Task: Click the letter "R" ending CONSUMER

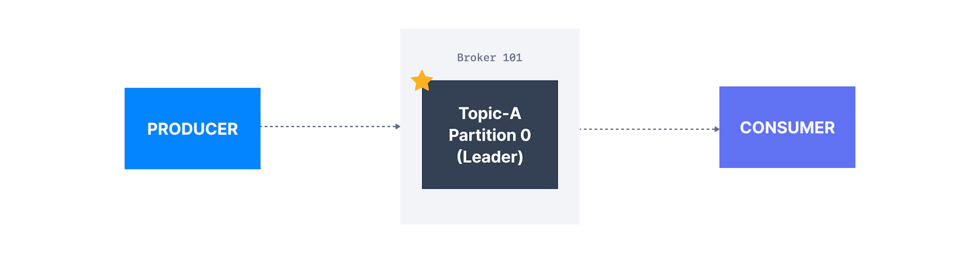Action: point(829,128)
